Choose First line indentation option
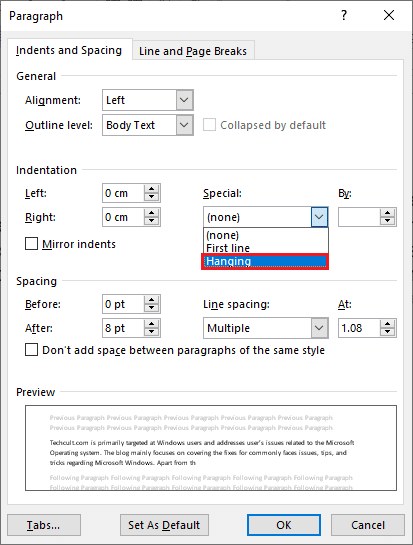 pos(266,248)
